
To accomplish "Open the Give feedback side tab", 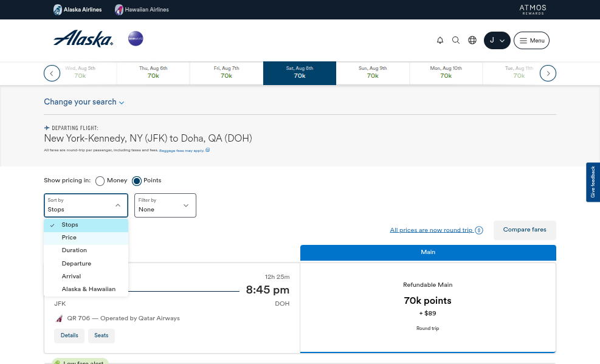I will 593,182.
